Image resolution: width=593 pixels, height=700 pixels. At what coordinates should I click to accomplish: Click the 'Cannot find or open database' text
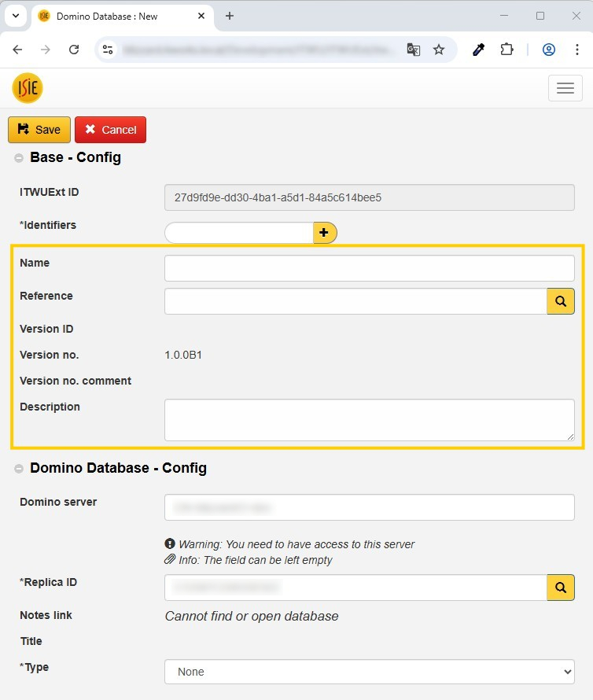point(252,616)
